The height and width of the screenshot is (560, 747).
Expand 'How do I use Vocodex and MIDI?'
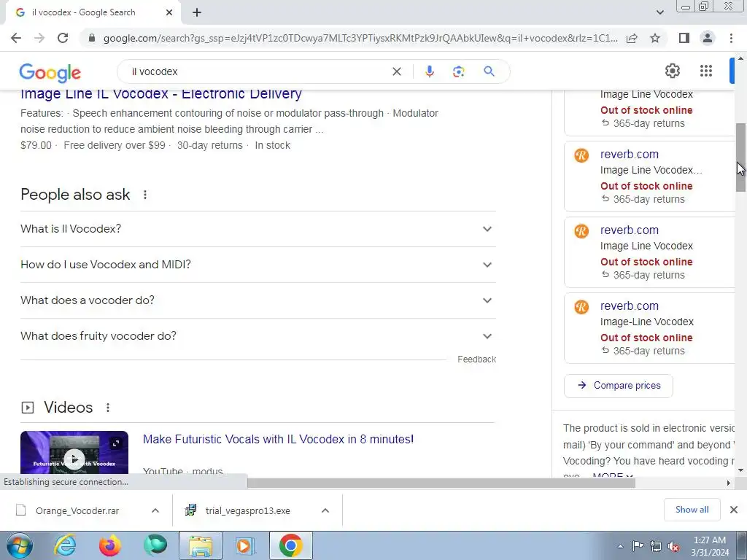(258, 265)
